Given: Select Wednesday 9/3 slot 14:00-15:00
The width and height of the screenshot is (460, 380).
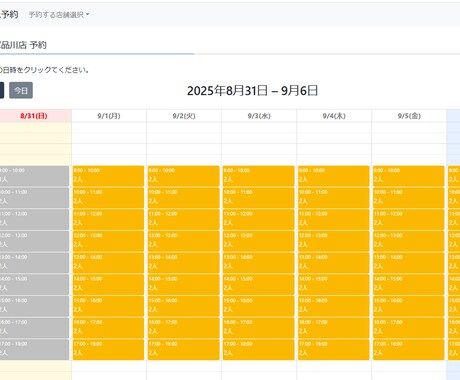Looking at the screenshot, I should click(259, 284).
